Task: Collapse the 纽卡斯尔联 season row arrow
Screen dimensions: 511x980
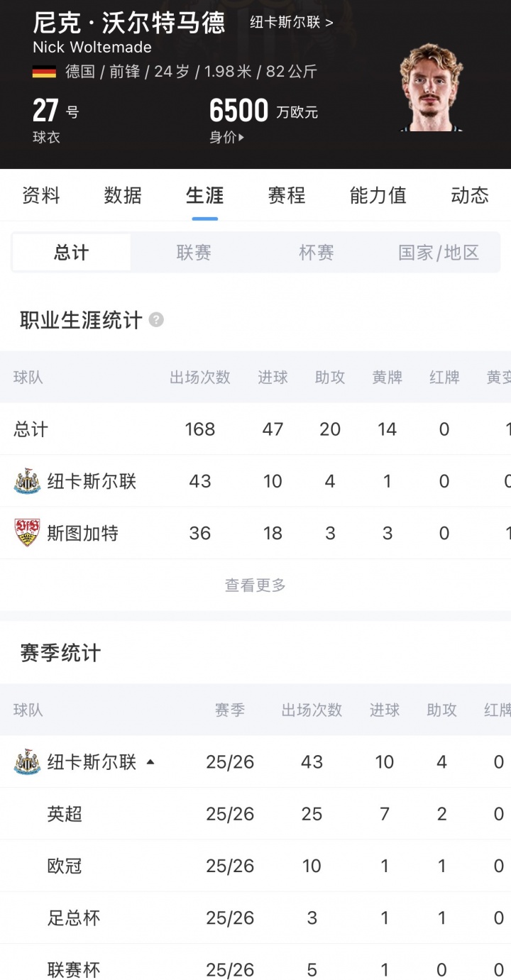Action: pyautogui.click(x=150, y=762)
